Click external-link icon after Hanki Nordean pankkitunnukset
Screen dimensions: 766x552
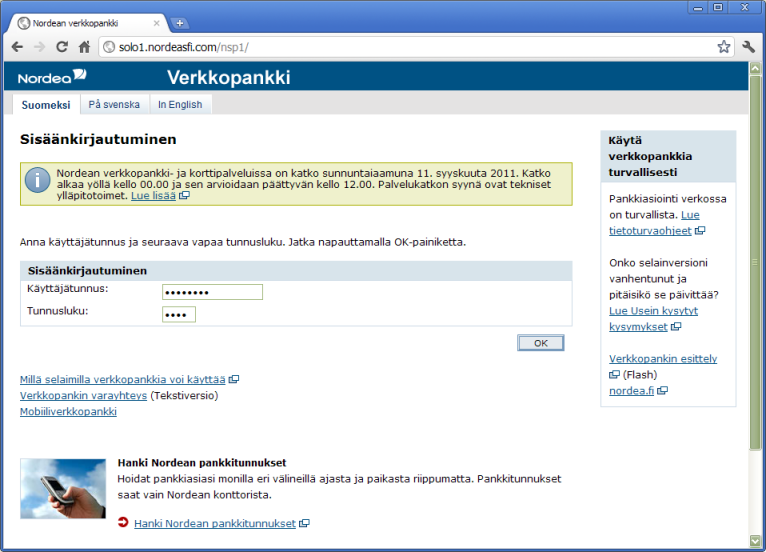pyautogui.click(x=304, y=523)
